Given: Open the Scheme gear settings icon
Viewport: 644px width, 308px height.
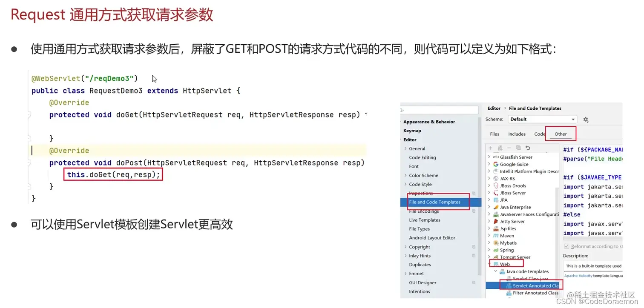Looking at the screenshot, I should [586, 120].
